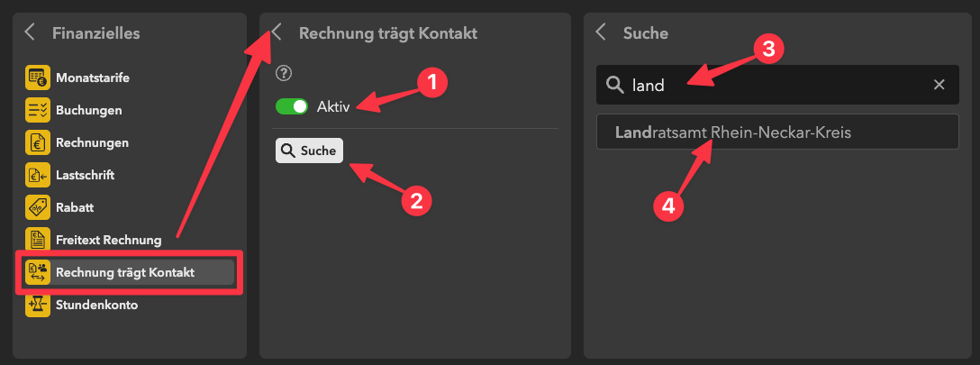The width and height of the screenshot is (980, 365).
Task: Toggle the Aktiv switch off
Action: (x=292, y=106)
